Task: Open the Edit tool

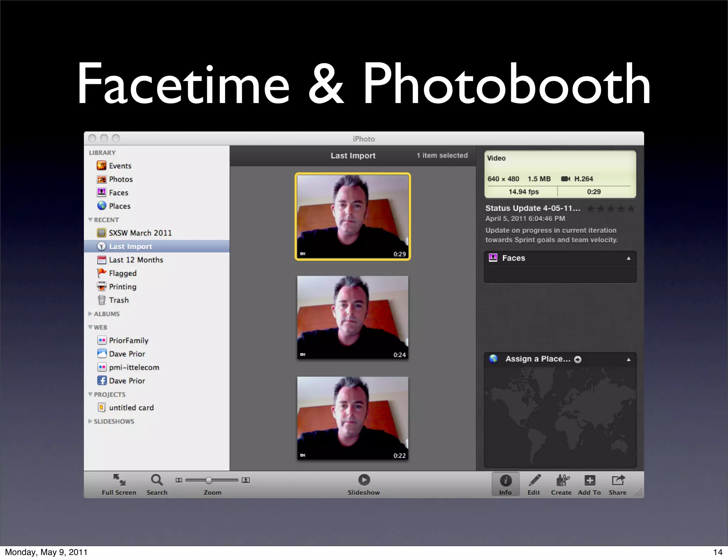Action: [534, 484]
